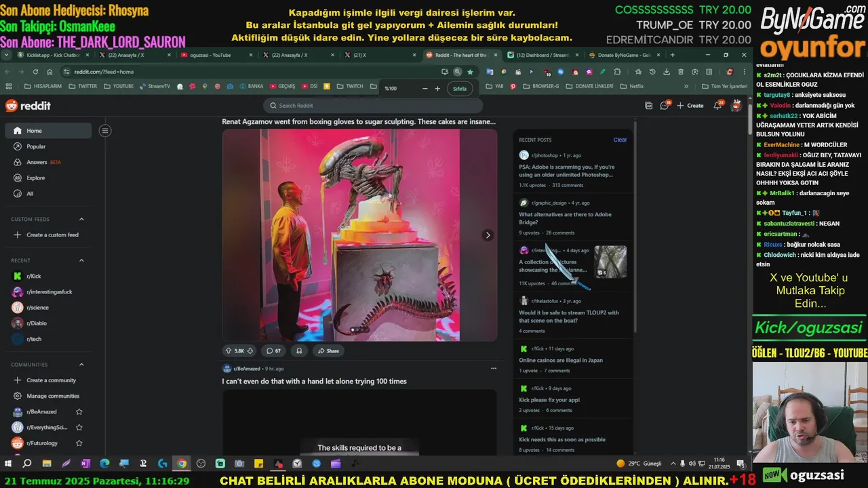Open Microsoft Edge from the taskbar

coord(104,464)
